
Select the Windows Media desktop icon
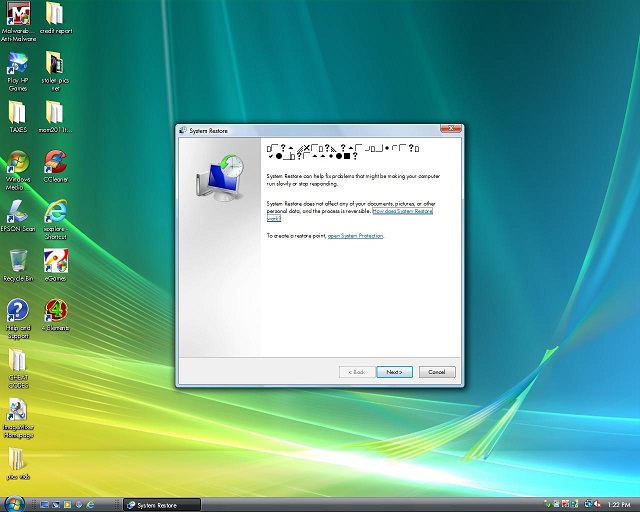(x=17, y=165)
